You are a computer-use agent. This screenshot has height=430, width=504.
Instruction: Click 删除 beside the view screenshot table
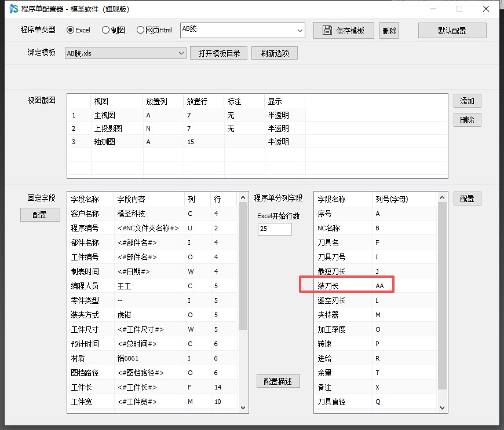pos(467,120)
